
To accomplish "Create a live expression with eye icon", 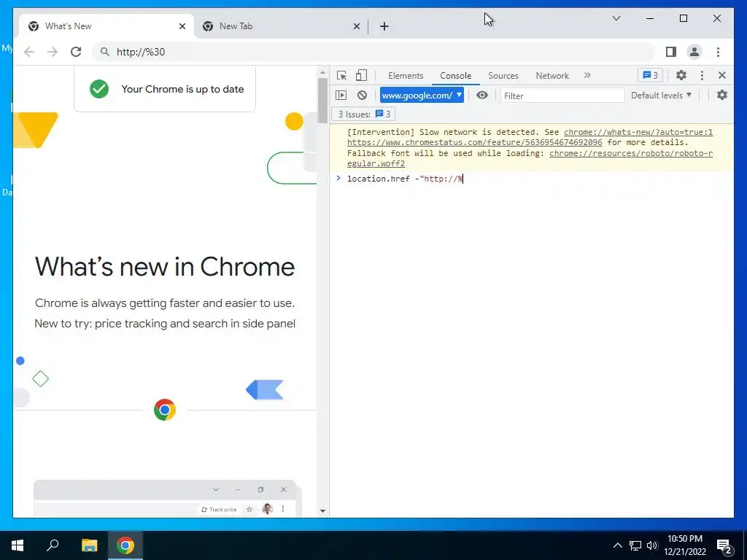I will click(482, 96).
